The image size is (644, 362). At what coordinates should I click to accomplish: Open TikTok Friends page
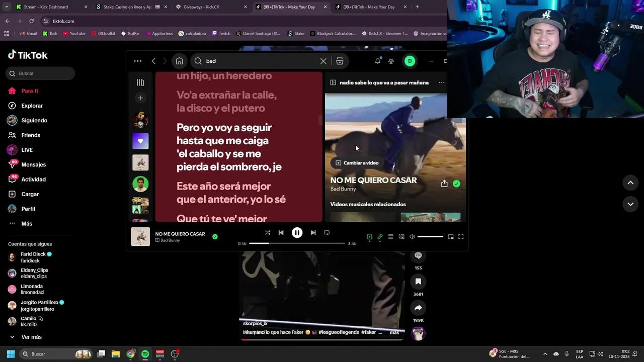tap(24, 135)
